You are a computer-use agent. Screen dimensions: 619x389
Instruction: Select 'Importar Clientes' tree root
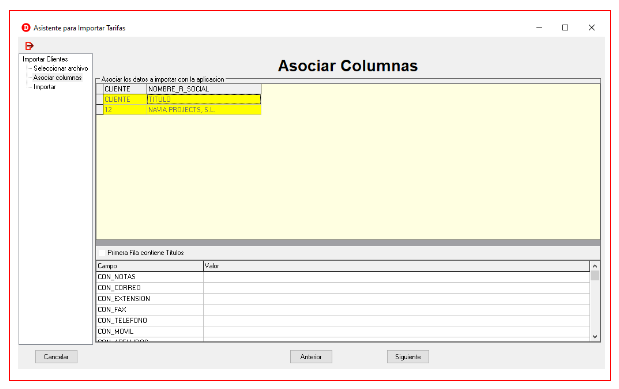[x=45, y=59]
